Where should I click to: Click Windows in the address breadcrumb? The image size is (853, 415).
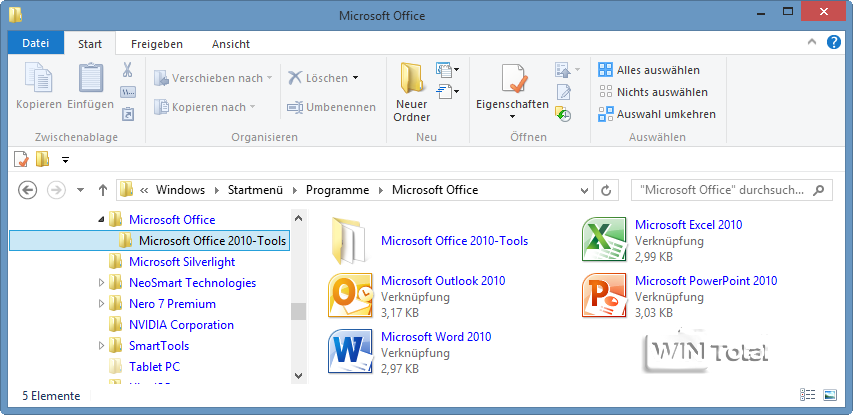point(180,190)
